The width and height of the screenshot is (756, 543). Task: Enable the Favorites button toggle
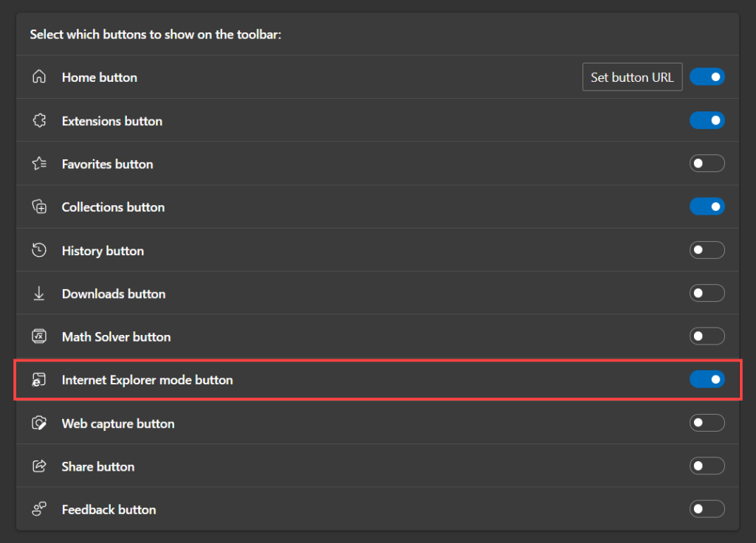click(x=707, y=164)
